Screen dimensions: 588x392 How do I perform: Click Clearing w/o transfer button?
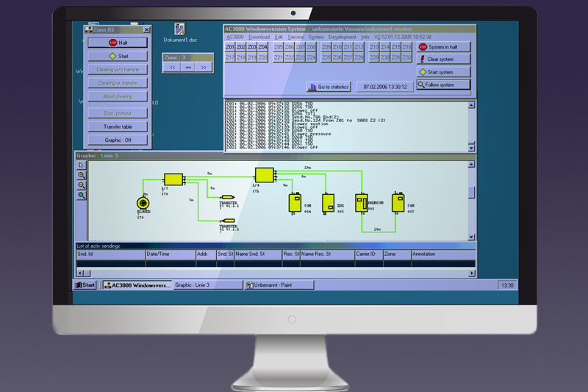tap(118, 70)
